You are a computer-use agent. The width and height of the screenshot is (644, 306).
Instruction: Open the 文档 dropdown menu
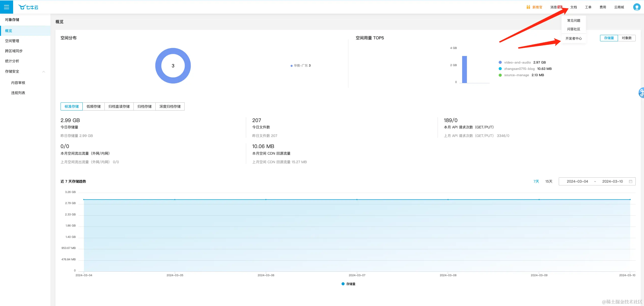(573, 7)
